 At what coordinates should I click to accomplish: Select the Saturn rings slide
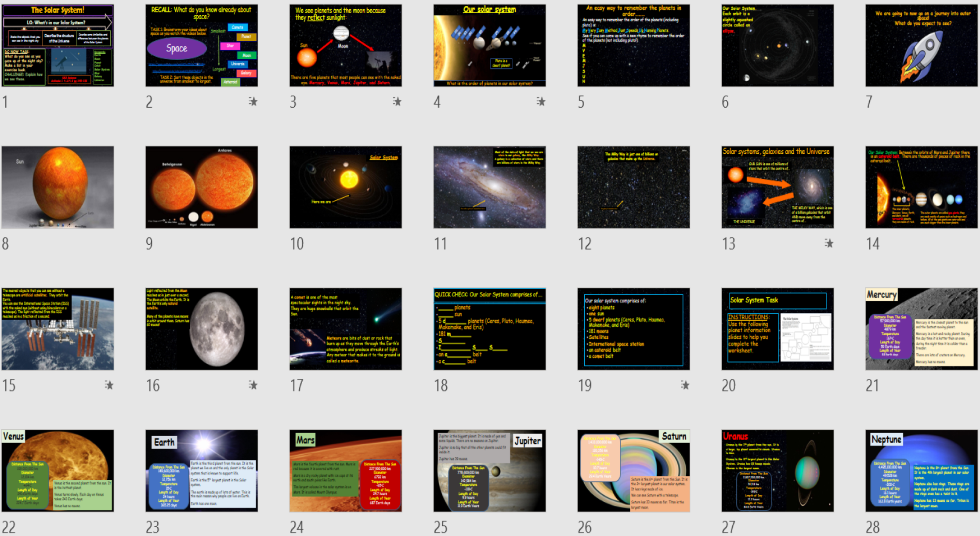click(633, 471)
